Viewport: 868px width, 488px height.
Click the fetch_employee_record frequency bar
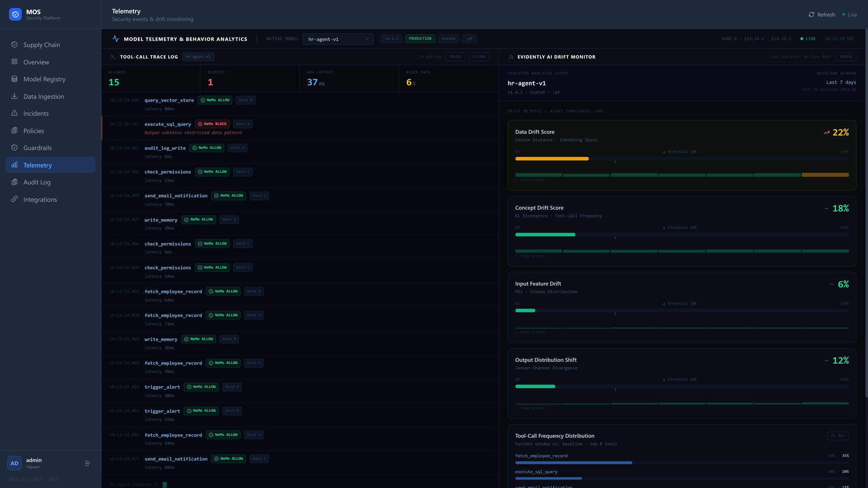(x=682, y=463)
